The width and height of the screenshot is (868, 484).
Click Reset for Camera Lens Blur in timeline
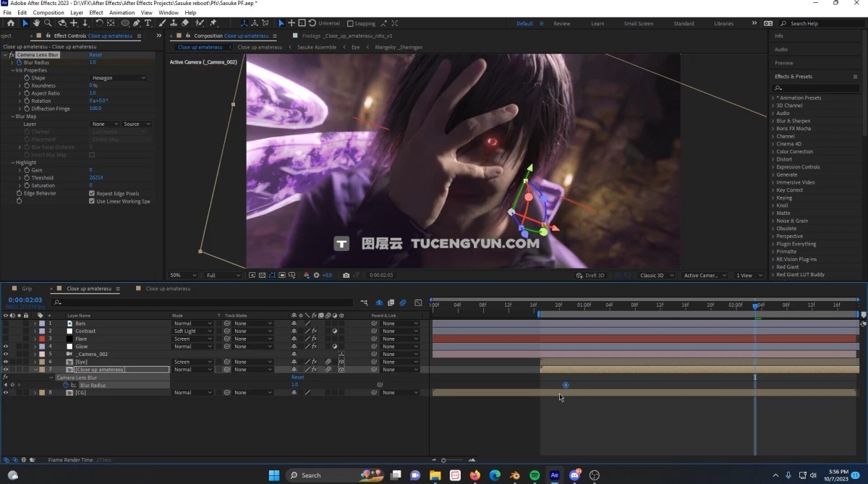[x=297, y=377]
